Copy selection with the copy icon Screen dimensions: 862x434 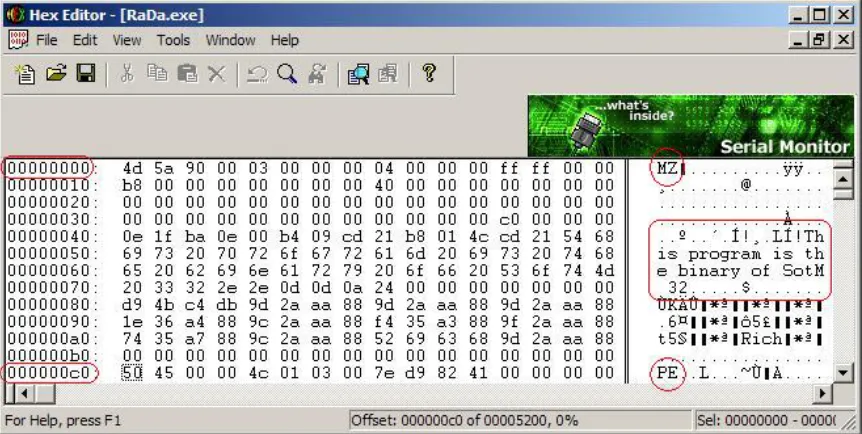[x=157, y=73]
